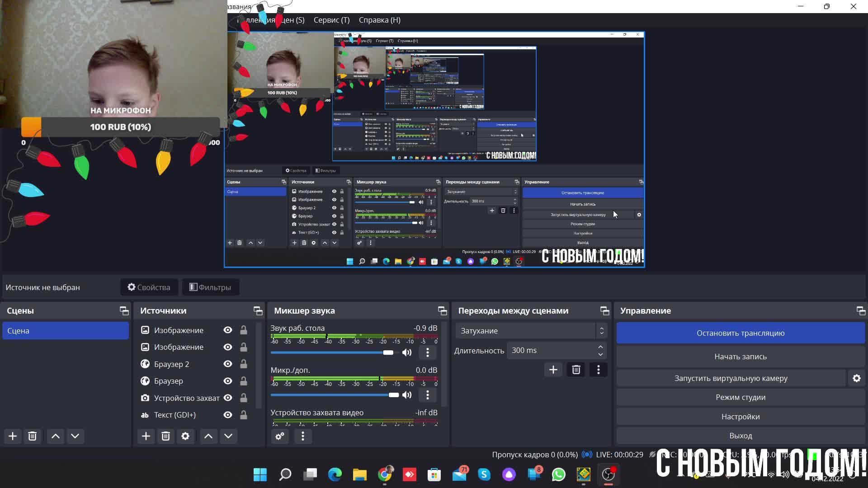This screenshot has width=868, height=488.
Task: Increase Длительность with the up stepper arrow
Action: click(600, 347)
